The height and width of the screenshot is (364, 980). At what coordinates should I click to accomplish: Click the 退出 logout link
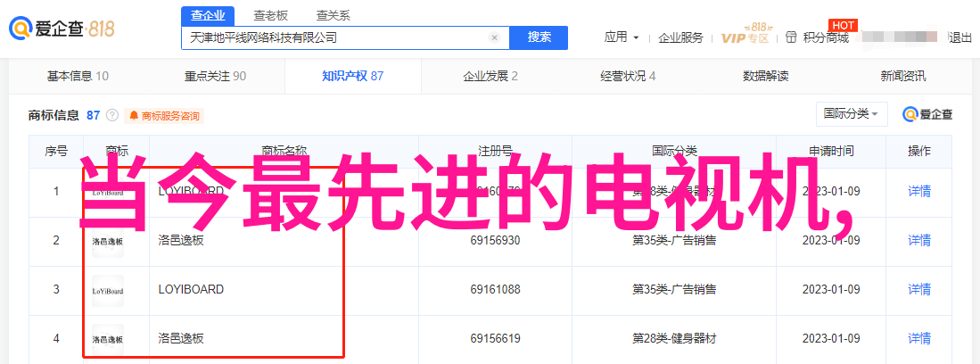960,37
